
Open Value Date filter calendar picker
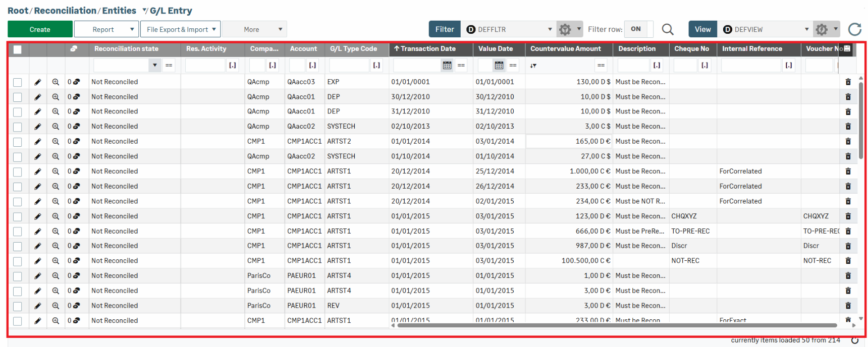(499, 65)
